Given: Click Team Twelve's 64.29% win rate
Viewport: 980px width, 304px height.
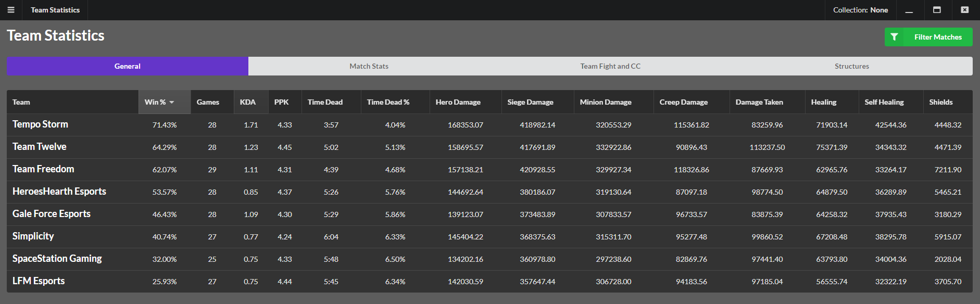Looking at the screenshot, I should tap(165, 147).
